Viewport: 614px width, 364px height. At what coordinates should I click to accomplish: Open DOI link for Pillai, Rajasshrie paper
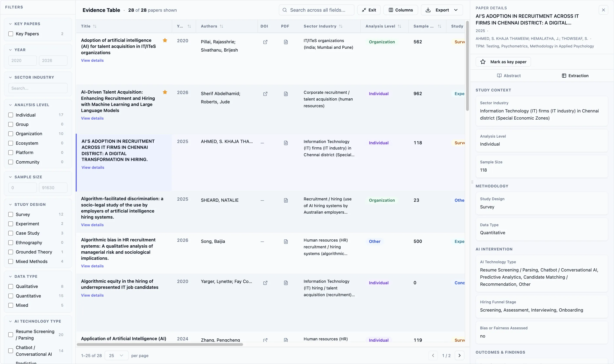click(265, 42)
